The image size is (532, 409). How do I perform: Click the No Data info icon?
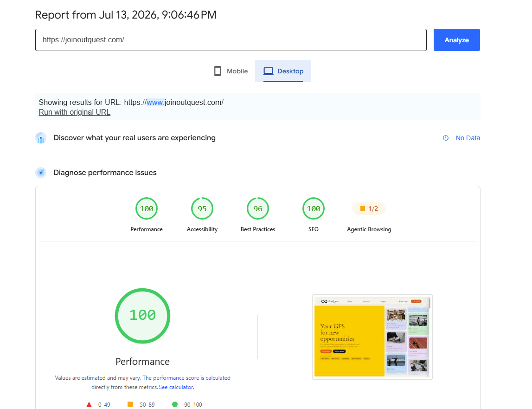(x=445, y=138)
